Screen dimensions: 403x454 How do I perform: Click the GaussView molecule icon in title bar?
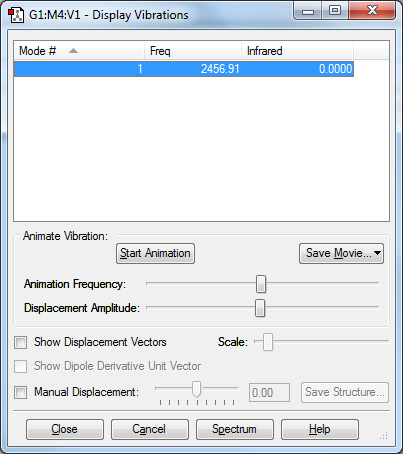point(16,15)
